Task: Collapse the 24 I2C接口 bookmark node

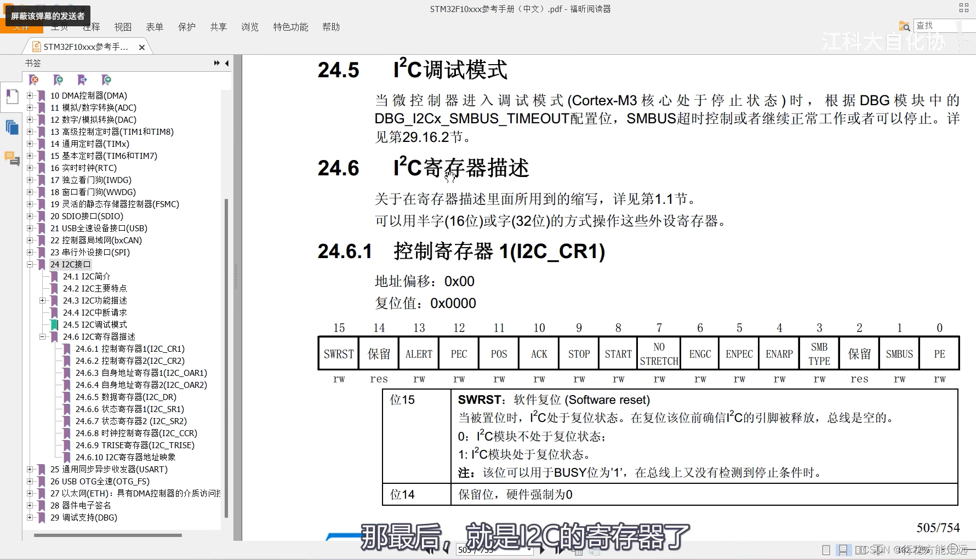Action: pyautogui.click(x=30, y=264)
